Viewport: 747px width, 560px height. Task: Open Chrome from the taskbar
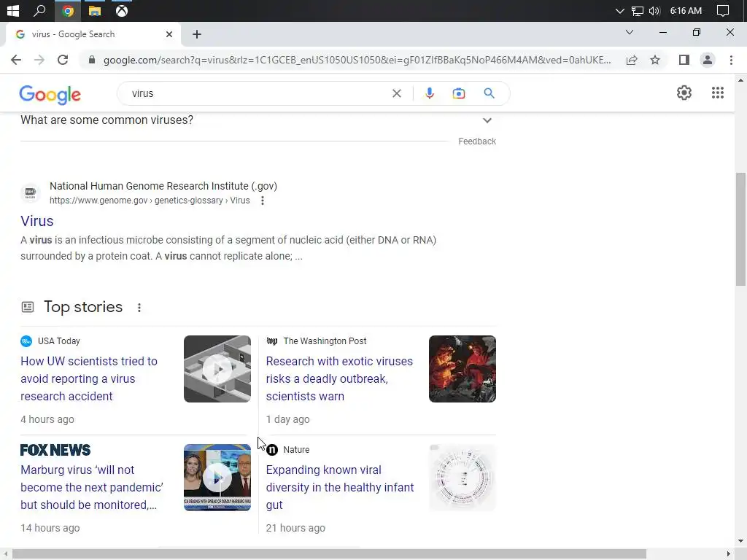[68, 10]
